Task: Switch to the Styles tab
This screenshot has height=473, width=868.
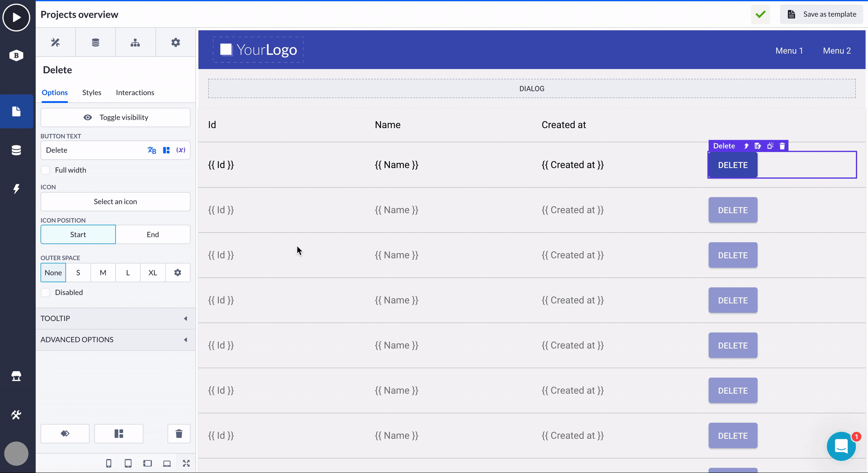Action: [x=92, y=93]
